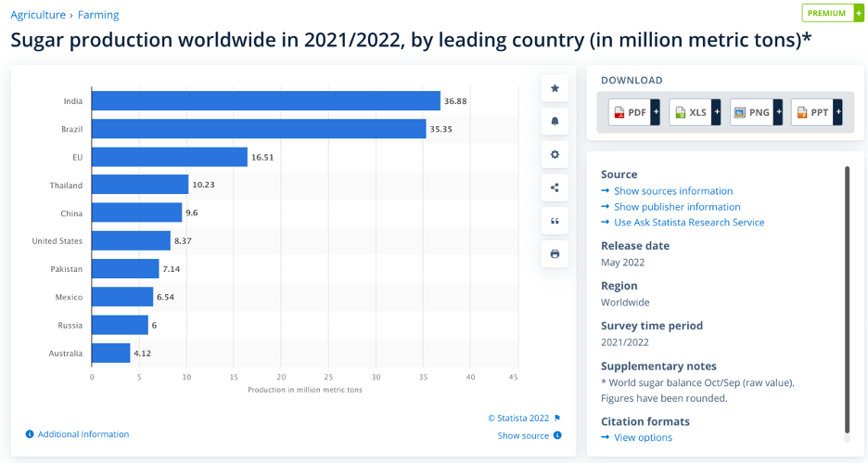868x464 pixels.
Task: Click the print icon
Action: 555,253
